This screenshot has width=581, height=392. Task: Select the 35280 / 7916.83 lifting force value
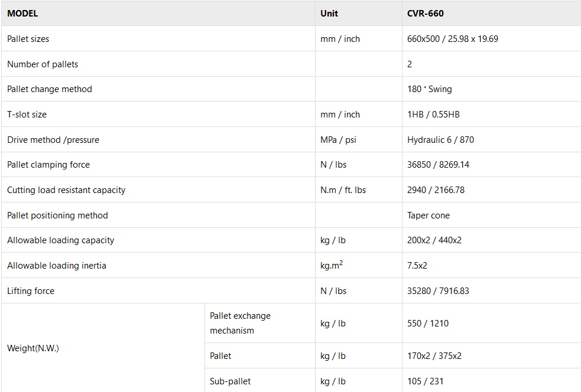pyautogui.click(x=437, y=291)
